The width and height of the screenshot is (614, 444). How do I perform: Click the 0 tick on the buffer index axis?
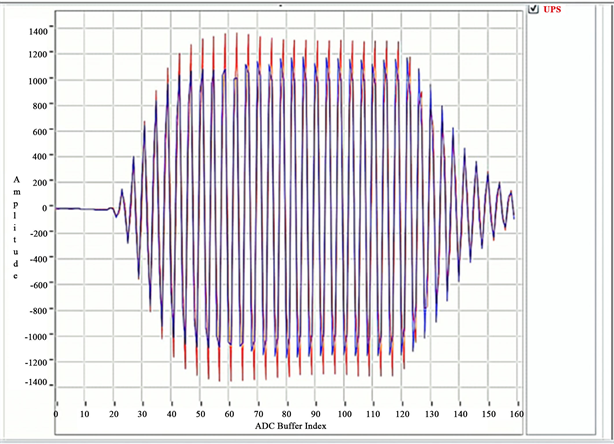[x=56, y=413]
